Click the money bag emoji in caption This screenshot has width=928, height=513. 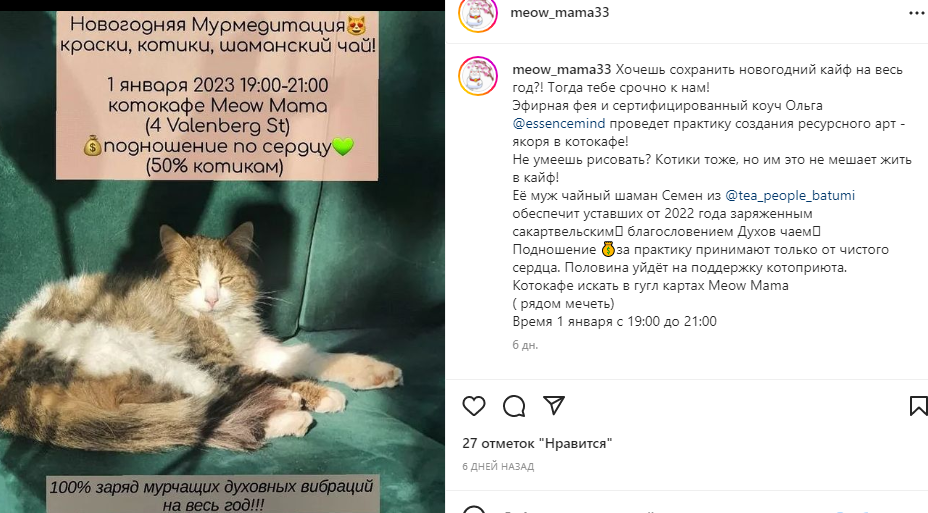pos(608,250)
